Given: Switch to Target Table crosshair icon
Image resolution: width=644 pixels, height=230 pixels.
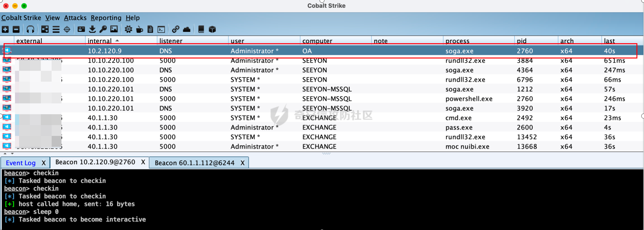Looking at the screenshot, I should pos(67,29).
